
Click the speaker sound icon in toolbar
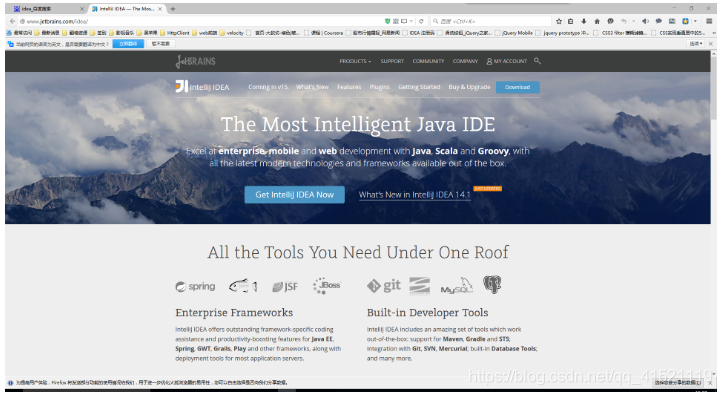coord(645,21)
